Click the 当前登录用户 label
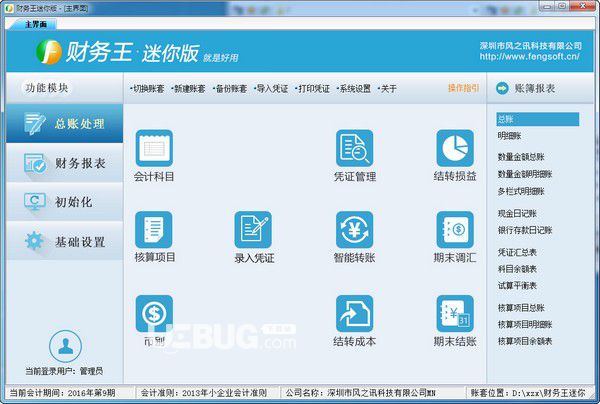Viewport: 600px width, 404px height. point(64,371)
